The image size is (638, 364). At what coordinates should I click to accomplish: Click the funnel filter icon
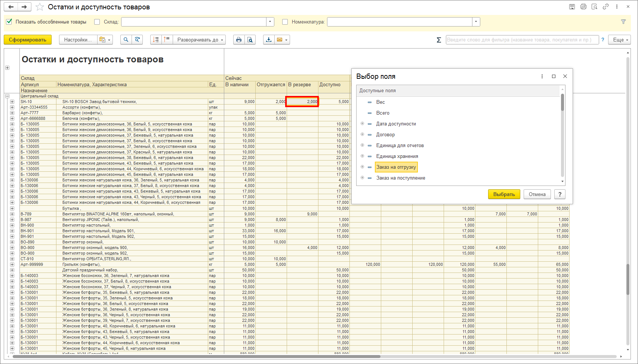623,22
